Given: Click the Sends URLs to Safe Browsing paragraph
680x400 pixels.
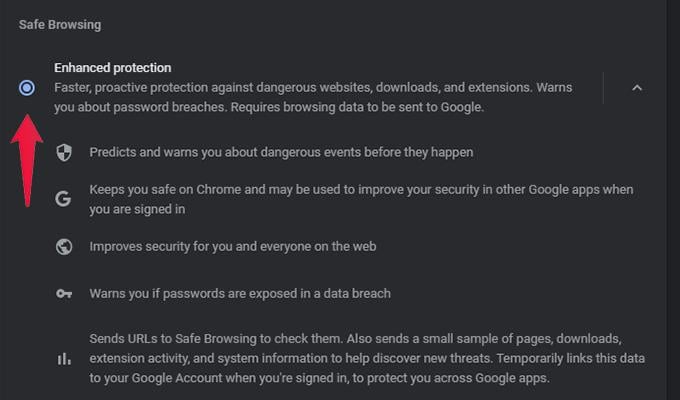Looking at the screenshot, I should coord(367,358).
